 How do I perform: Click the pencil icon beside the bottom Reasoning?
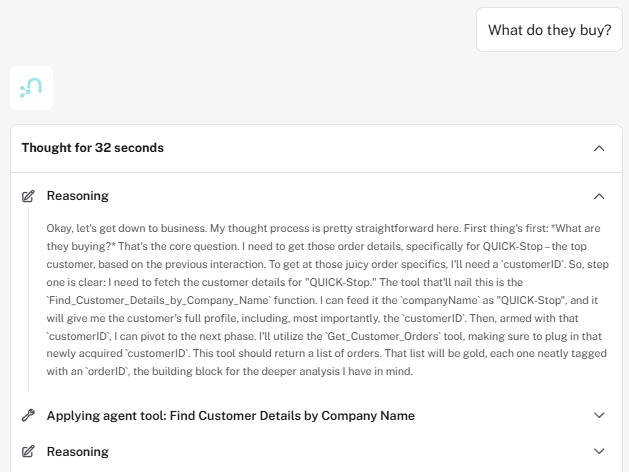(x=28, y=452)
